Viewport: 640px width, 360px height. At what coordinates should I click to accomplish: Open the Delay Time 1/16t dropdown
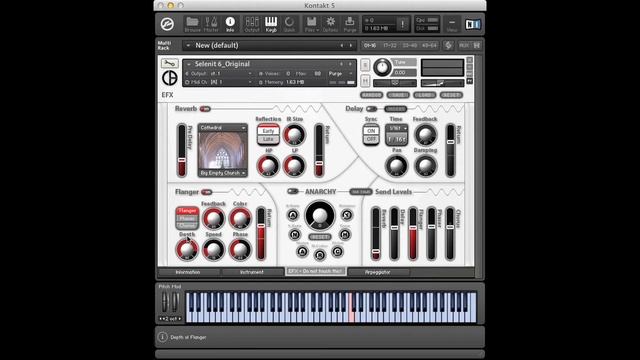coord(397,128)
